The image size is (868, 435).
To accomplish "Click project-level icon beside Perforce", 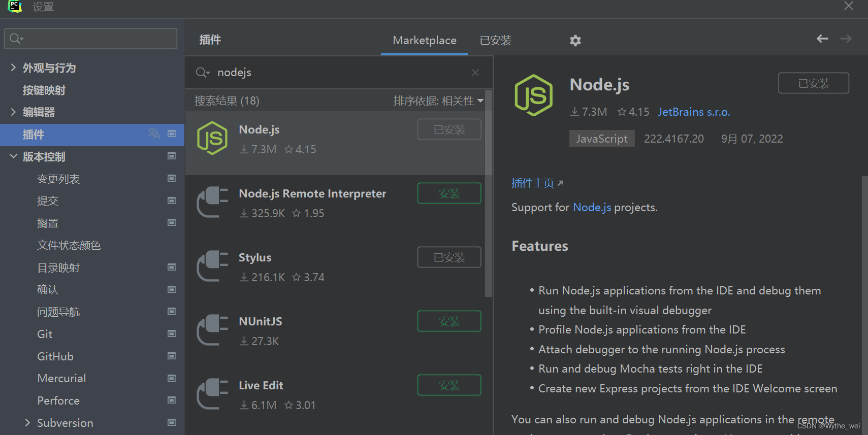I will point(172,400).
